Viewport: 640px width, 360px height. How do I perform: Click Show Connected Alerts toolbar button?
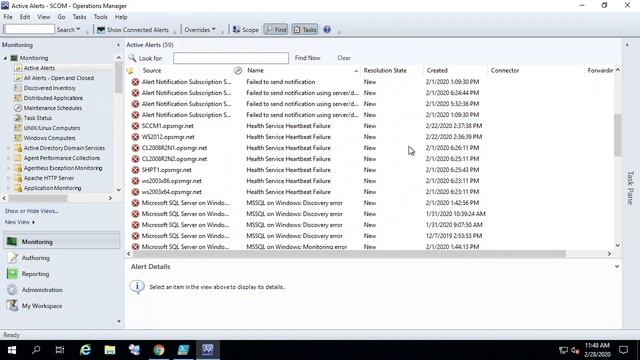coord(133,29)
